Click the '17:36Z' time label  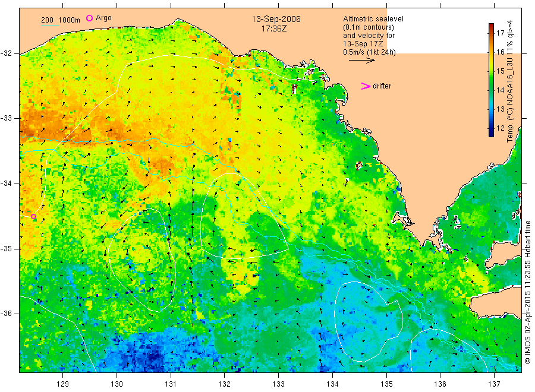point(274,29)
